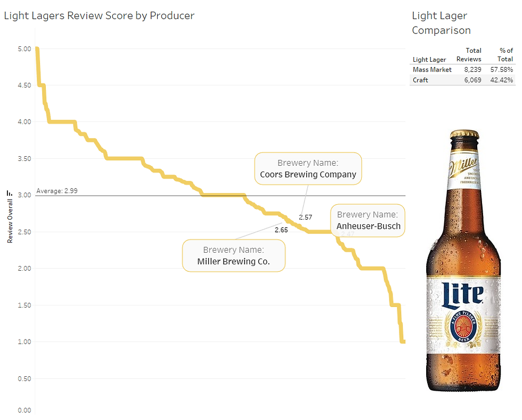Click the 6,069 total reviews cell
The height and width of the screenshot is (420, 522).
tap(473, 80)
